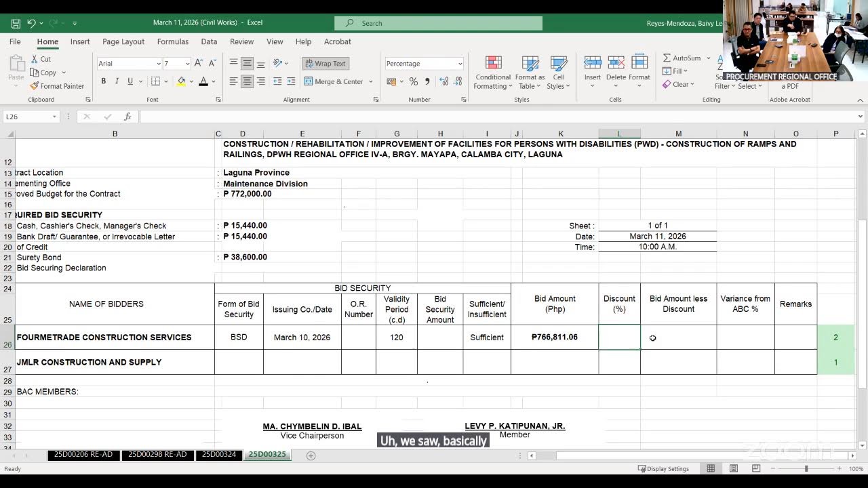
Task: Apply red Font Color A
Action: click(202, 81)
